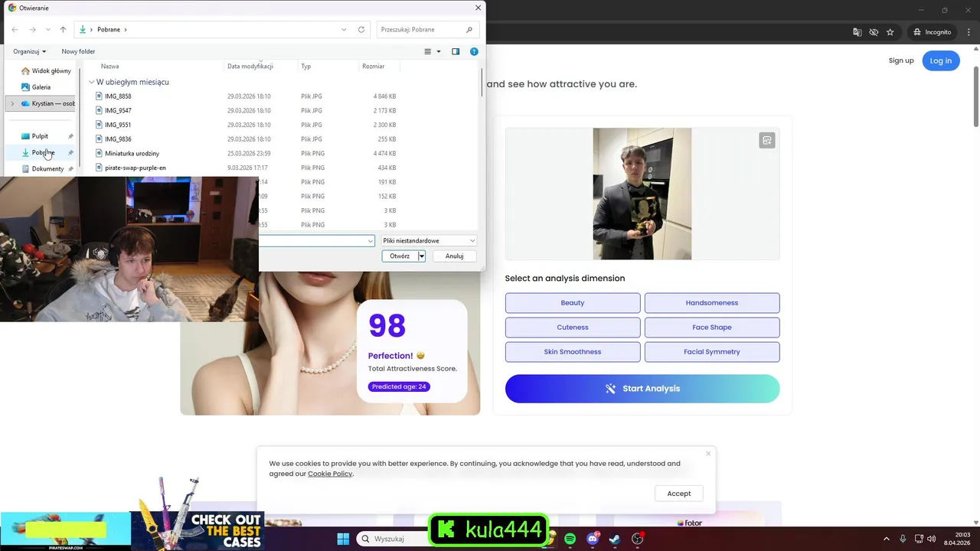
Task: Change view layout icon in dialog
Action: 428,51
